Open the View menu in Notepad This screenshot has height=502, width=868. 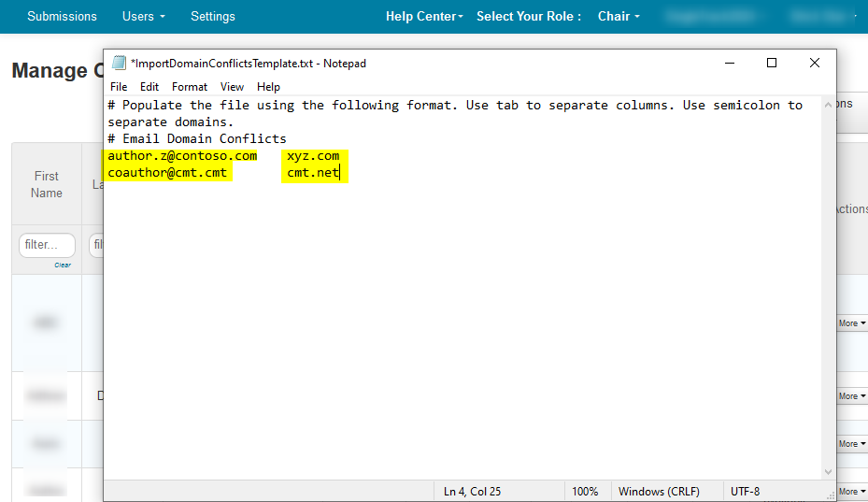tap(232, 87)
